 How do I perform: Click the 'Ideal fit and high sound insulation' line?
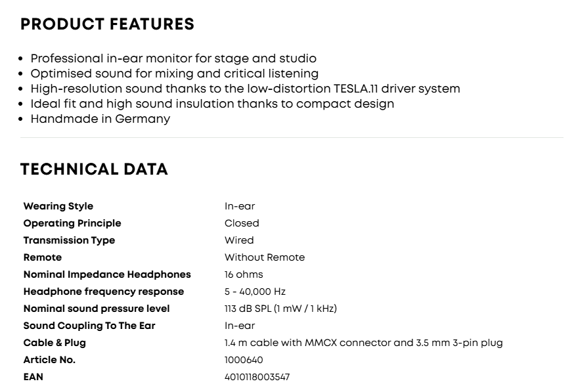point(212,104)
